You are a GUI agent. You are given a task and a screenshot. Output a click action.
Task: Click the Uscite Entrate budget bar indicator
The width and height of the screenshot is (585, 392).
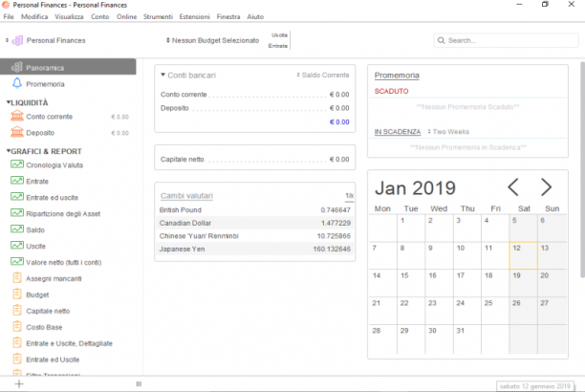(279, 40)
